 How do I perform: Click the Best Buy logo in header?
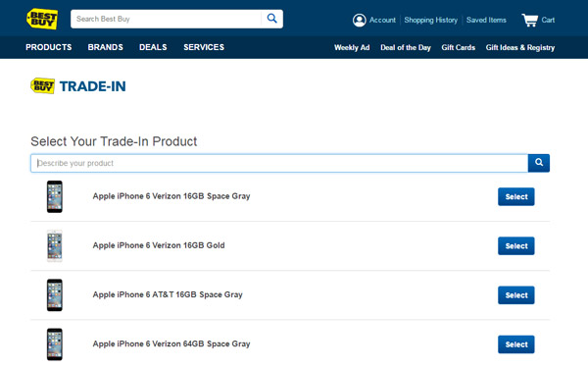[x=42, y=19]
